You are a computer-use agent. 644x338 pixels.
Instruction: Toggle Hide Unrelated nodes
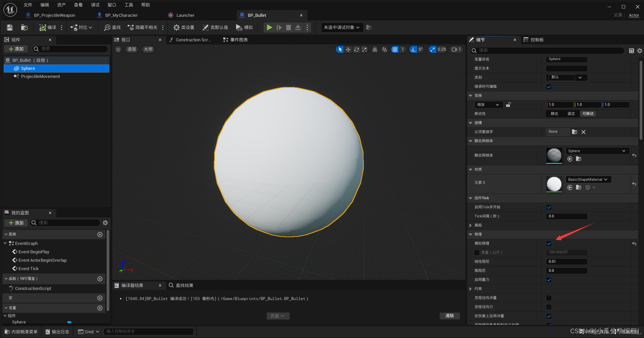click(142, 28)
